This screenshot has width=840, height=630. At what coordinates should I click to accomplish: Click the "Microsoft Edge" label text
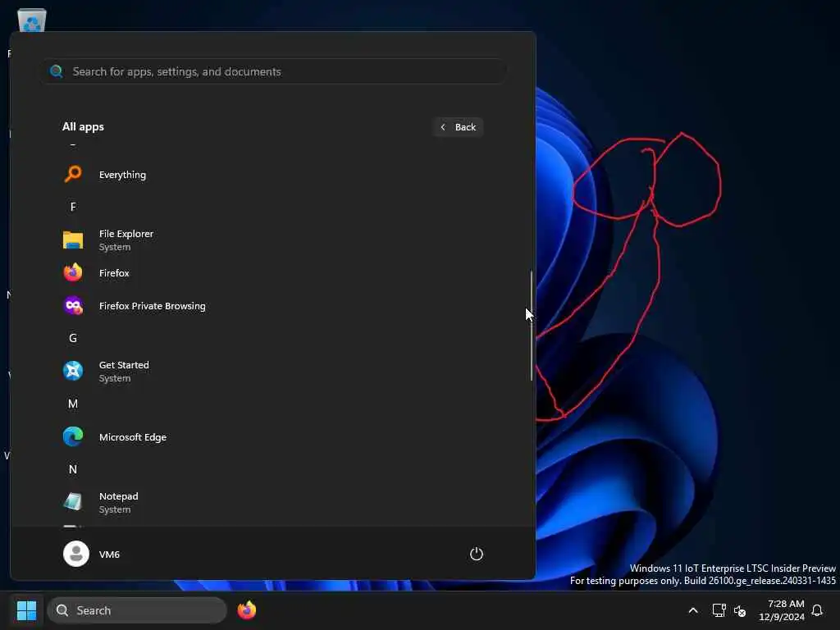(x=132, y=437)
